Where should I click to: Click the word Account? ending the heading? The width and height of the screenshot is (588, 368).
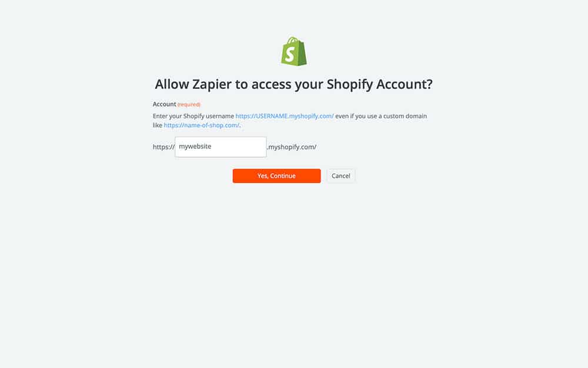pos(405,84)
